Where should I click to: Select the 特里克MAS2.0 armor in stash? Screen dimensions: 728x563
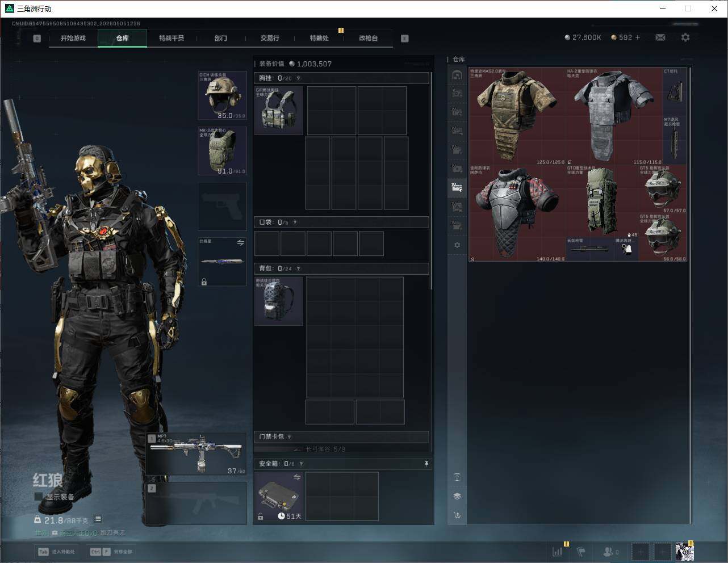[x=517, y=117]
